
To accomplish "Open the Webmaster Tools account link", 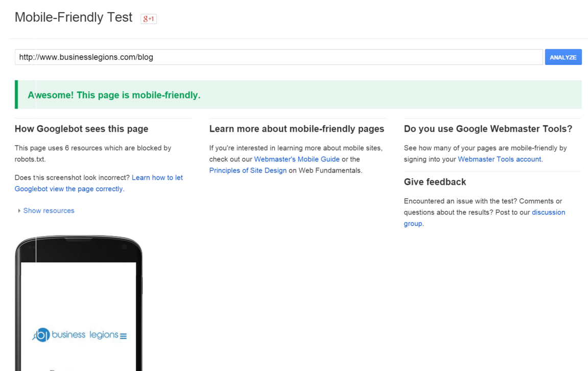I will [x=499, y=159].
